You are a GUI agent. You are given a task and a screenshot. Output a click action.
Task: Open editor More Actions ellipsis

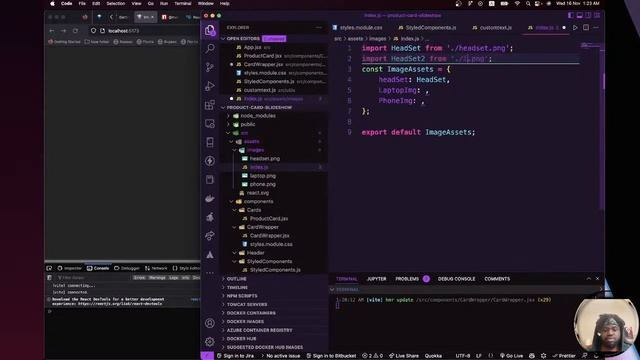coord(596,28)
